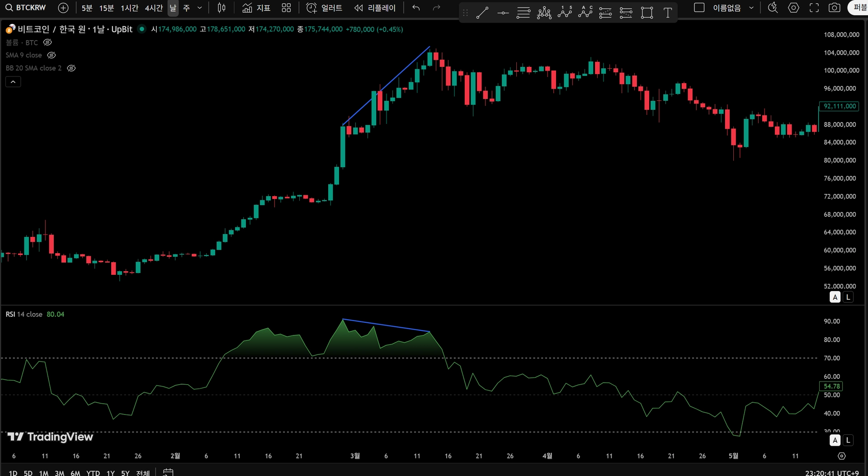Select the rectangle drawing tool
The image size is (868, 476).
tap(647, 13)
